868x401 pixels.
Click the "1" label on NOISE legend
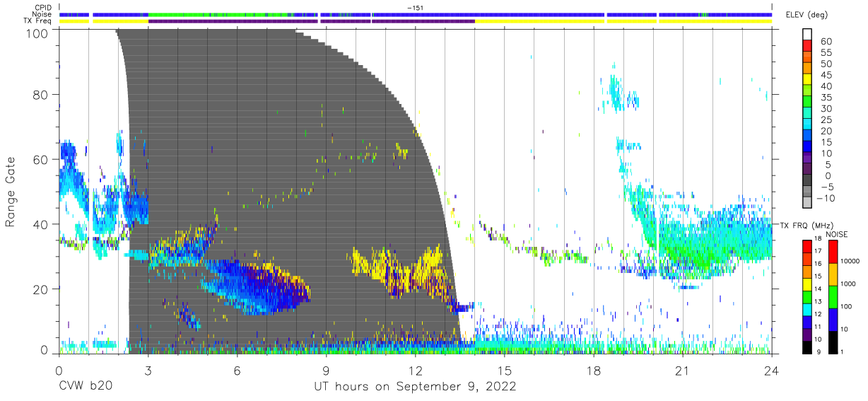click(843, 351)
